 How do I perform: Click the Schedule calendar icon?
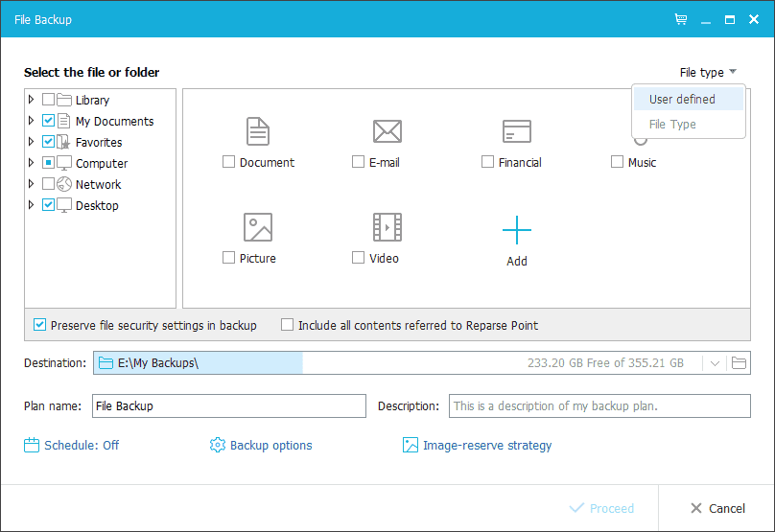(x=32, y=445)
